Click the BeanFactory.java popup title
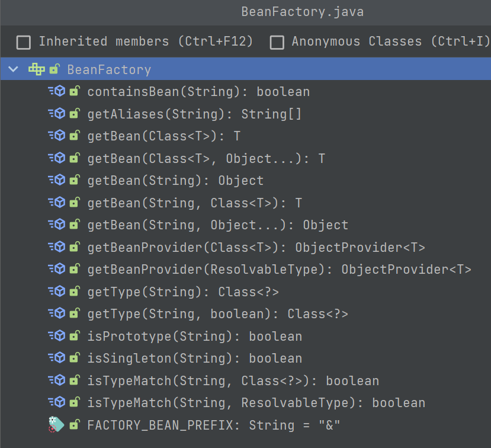 [x=302, y=12]
